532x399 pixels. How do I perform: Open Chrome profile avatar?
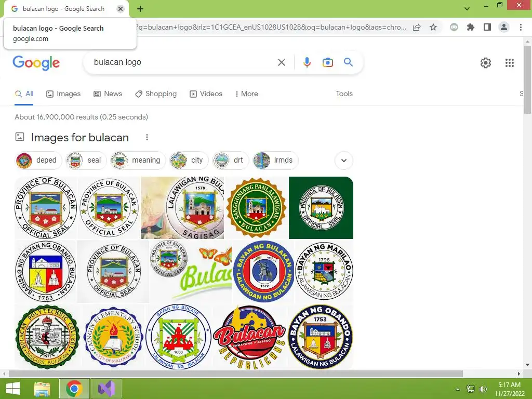(504, 27)
